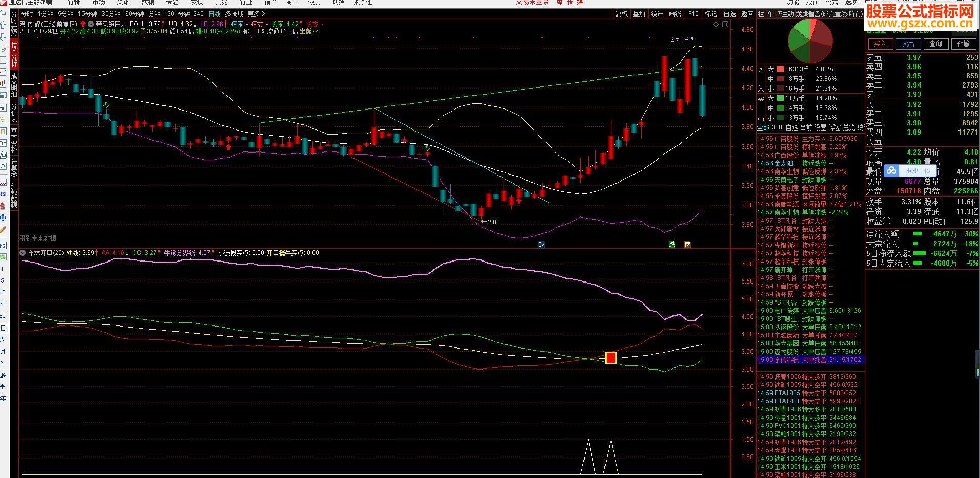Click the RSI indicator icon in sidebar
980x478 pixels.
4,193
